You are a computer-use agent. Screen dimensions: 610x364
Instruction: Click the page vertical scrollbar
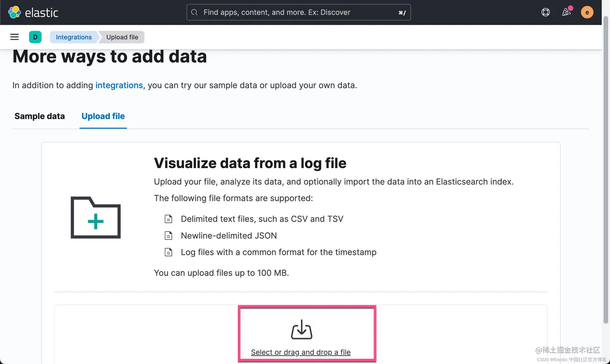[605, 169]
